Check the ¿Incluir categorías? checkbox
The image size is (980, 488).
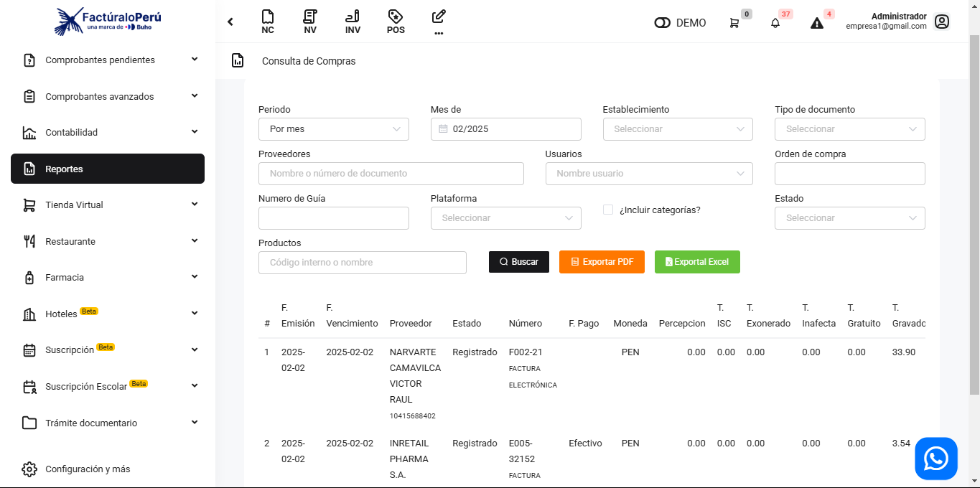pyautogui.click(x=608, y=210)
